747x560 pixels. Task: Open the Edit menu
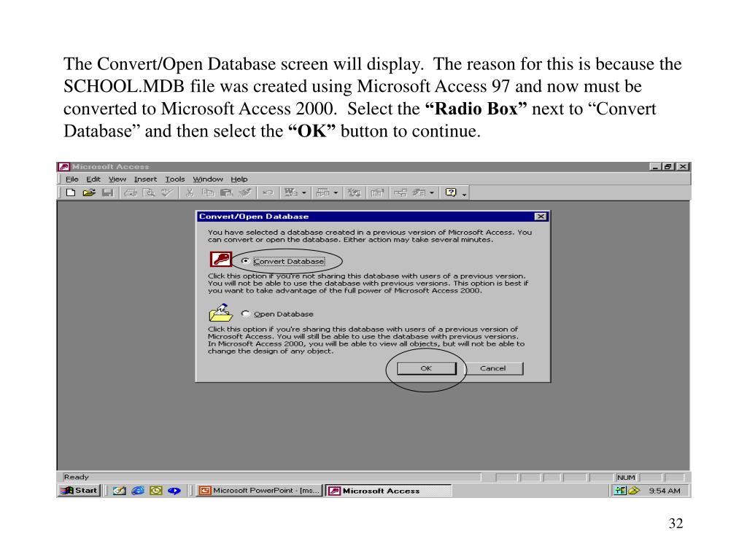(93, 179)
